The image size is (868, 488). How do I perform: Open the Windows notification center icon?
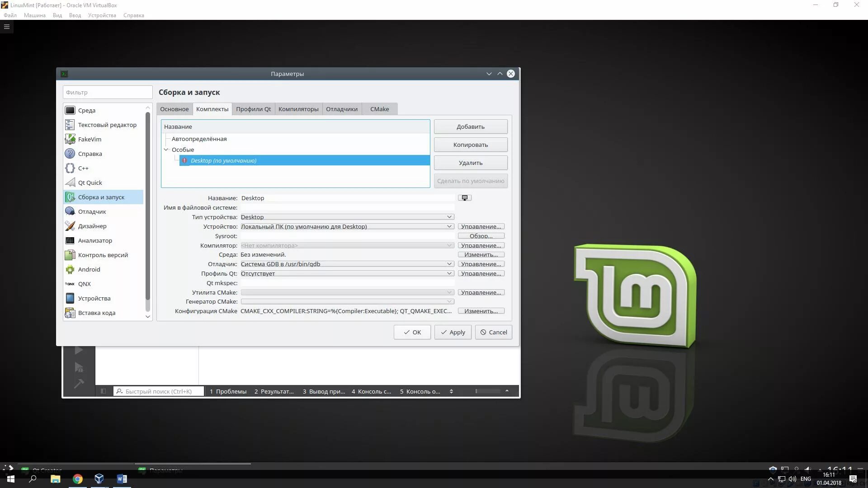coord(853,479)
